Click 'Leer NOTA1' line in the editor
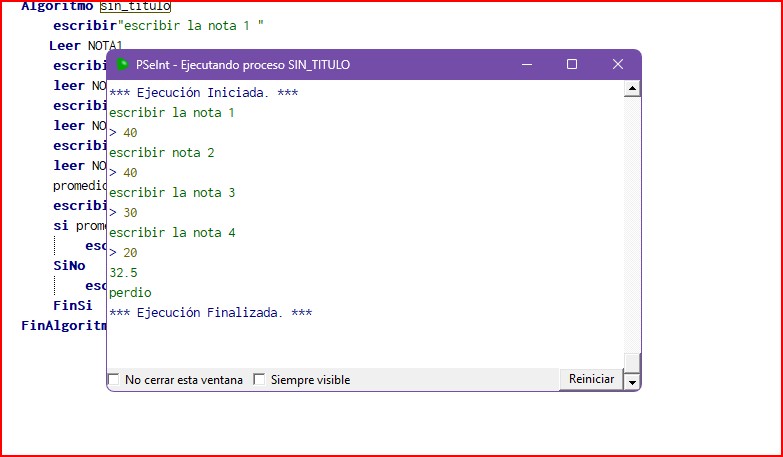The width and height of the screenshot is (783, 457). 85,46
